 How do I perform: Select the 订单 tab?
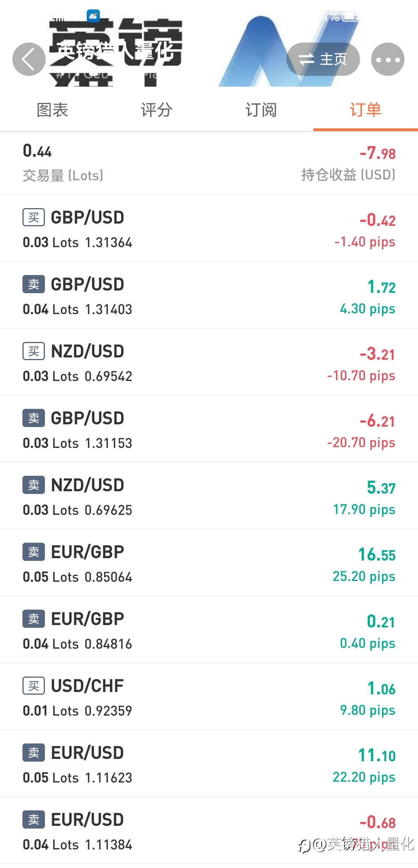pos(365,110)
